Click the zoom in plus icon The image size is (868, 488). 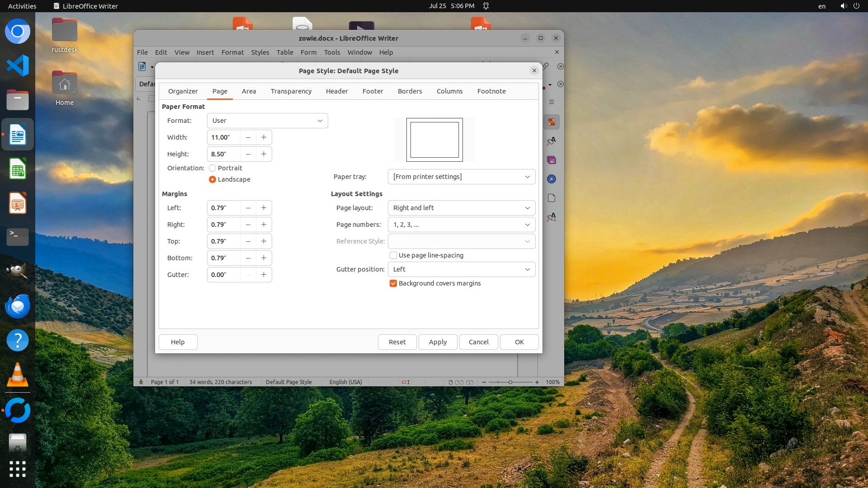coord(537,382)
